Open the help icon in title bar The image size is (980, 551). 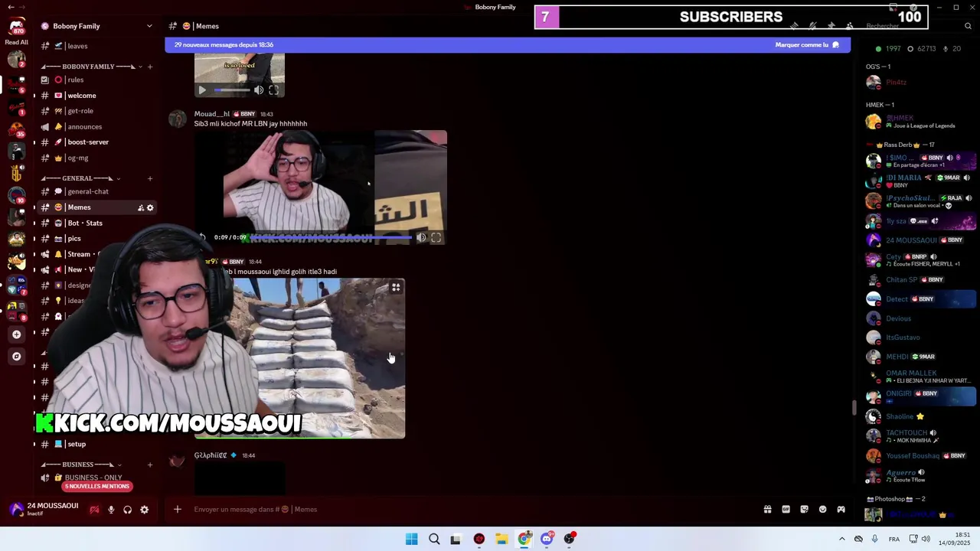(x=913, y=8)
